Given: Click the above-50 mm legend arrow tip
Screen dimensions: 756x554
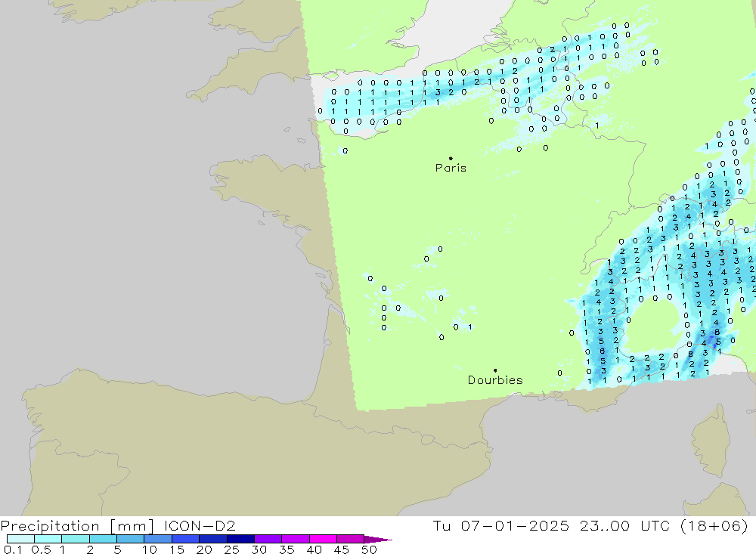Looking at the screenshot, I should (x=379, y=540).
